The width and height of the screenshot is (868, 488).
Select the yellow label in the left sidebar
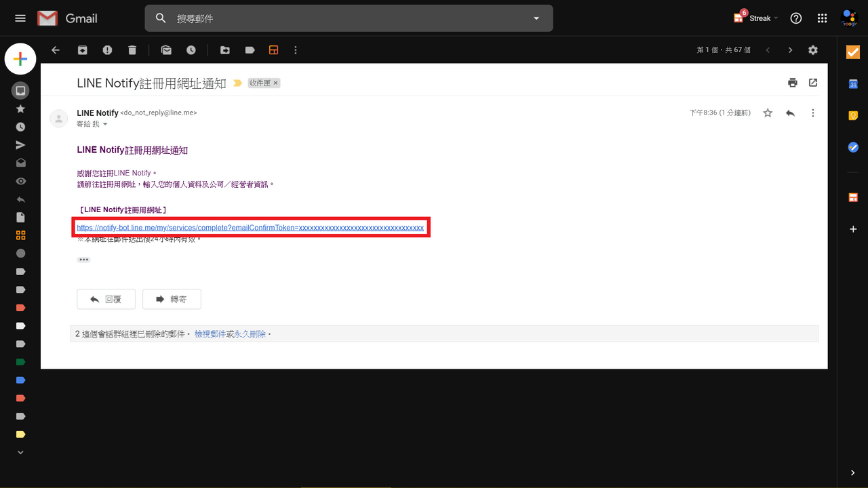pyautogui.click(x=20, y=434)
